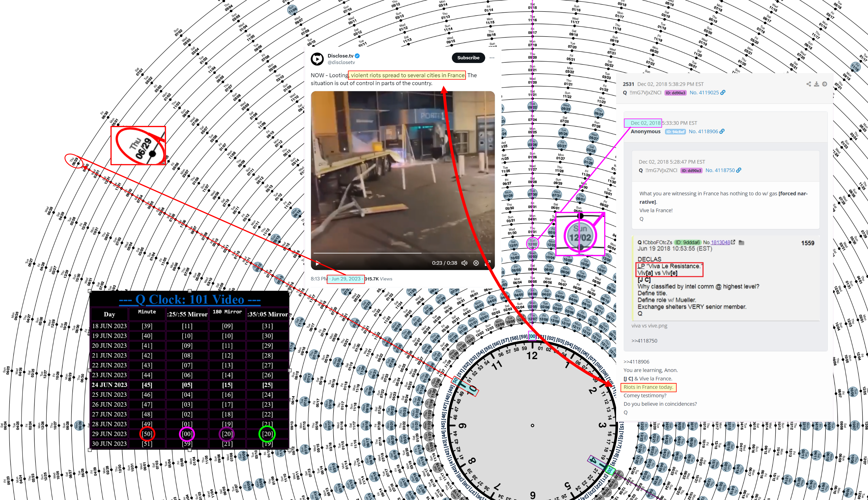Play the riot video with the play button
This screenshot has height=500, width=868.
(317, 263)
